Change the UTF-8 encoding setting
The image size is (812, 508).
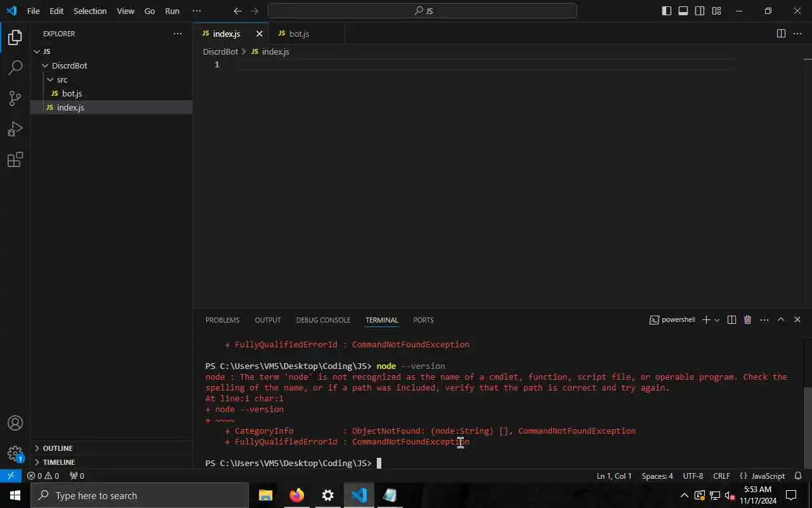(x=693, y=476)
